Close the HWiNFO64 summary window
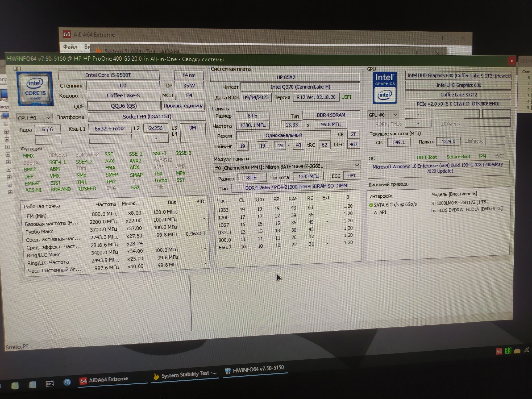This screenshot has height=399, width=532. coord(512,61)
